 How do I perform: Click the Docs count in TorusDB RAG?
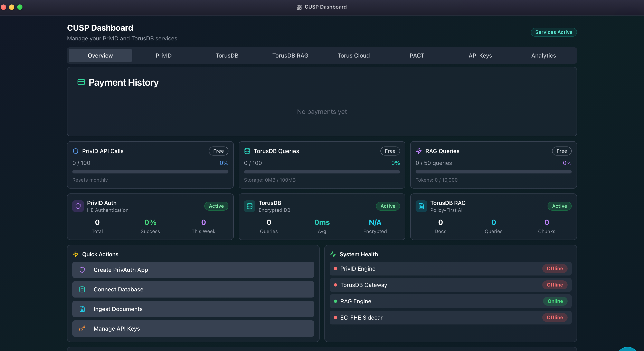tap(441, 222)
